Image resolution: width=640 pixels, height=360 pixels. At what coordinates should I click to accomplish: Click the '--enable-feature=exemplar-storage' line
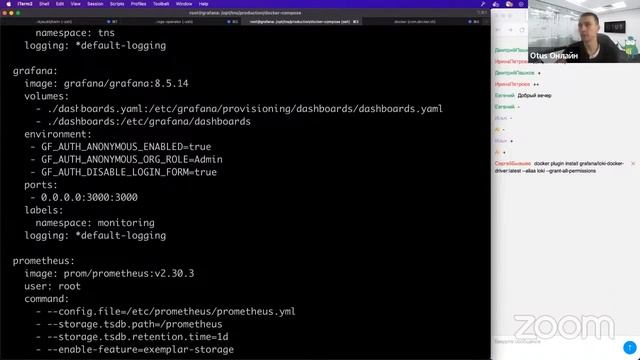click(135, 349)
